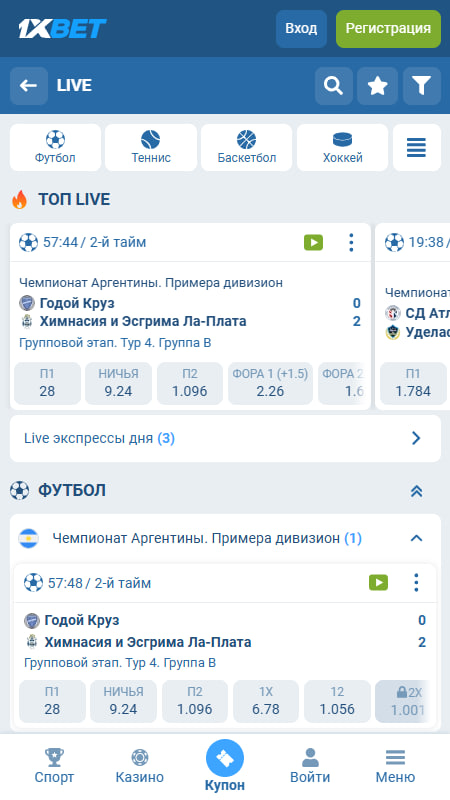Viewport: 450px width, 800px height.
Task: Select the Теннис sport tab
Action: tap(151, 147)
